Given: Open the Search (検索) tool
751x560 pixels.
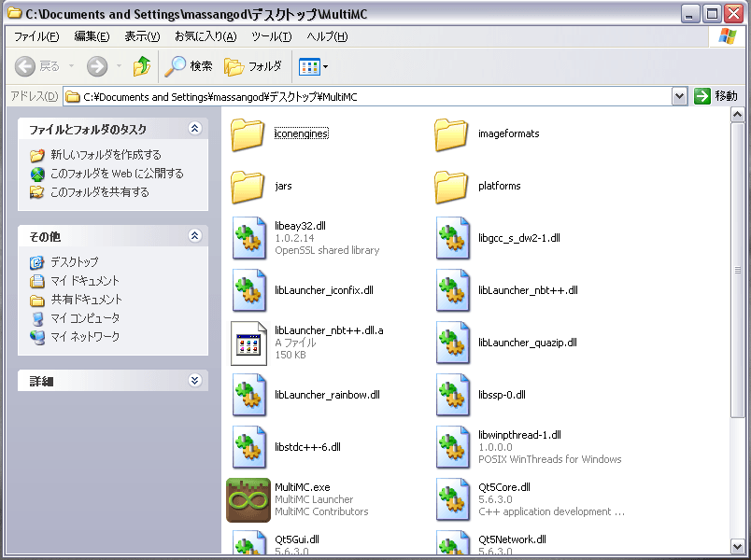Looking at the screenshot, I should point(189,66).
